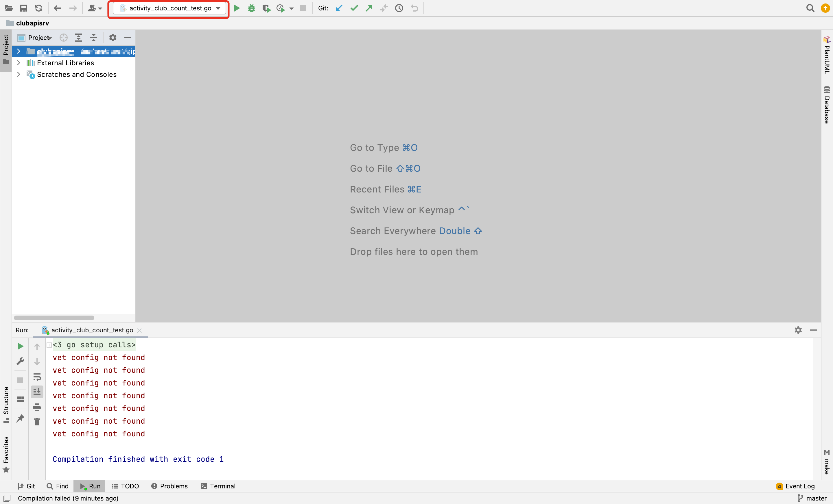Expand the External Libraries node
This screenshot has width=833, height=504.
(x=19, y=63)
